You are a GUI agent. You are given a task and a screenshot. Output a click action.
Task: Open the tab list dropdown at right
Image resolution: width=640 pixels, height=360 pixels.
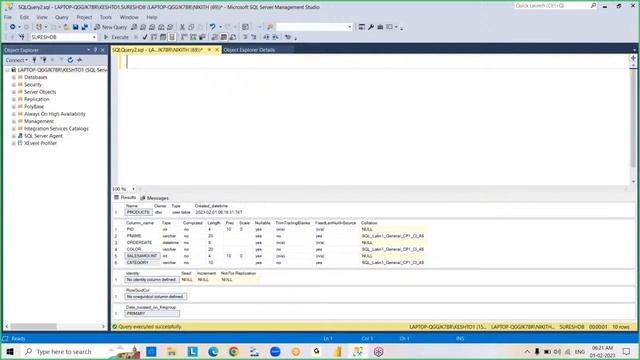click(634, 50)
